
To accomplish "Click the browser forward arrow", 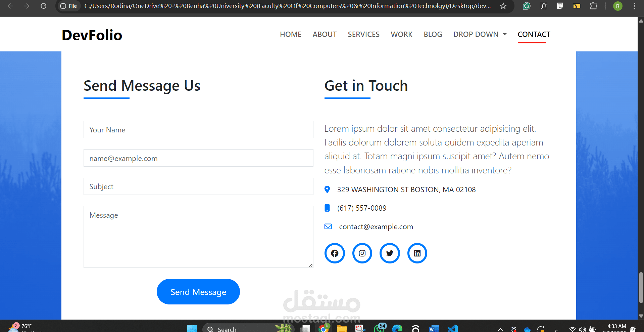I will click(27, 6).
